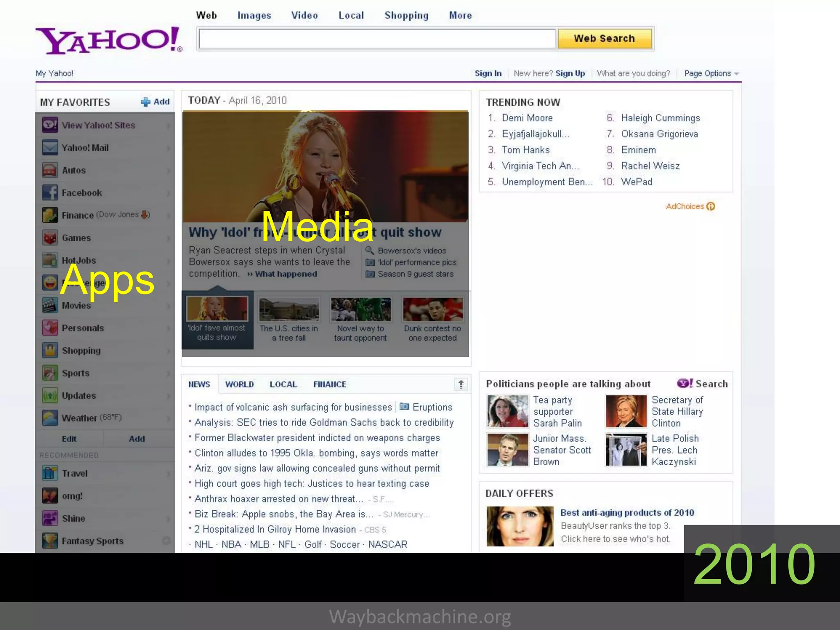Click the Yahoo! Search logo icon
The height and width of the screenshot is (630, 840).
pos(685,383)
